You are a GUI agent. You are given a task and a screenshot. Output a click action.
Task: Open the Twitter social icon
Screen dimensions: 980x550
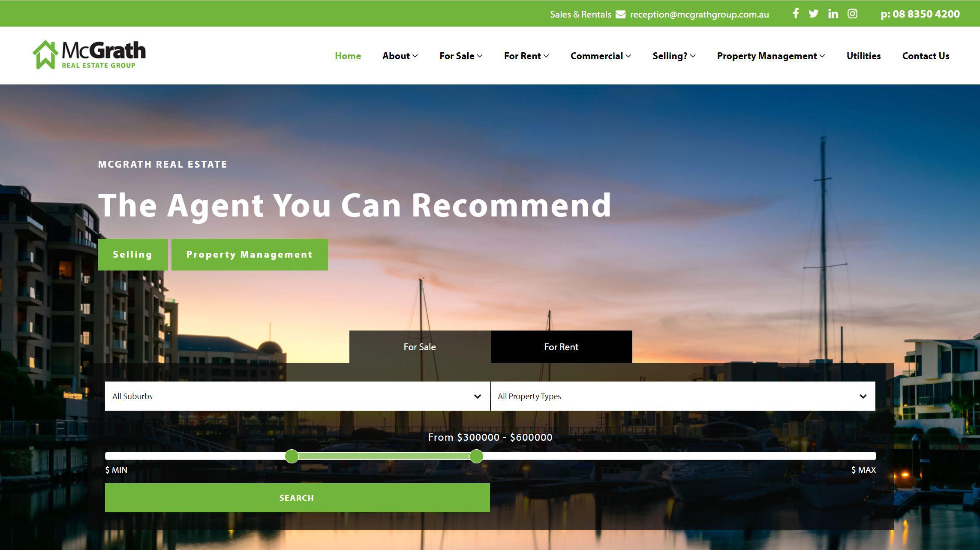(x=813, y=14)
